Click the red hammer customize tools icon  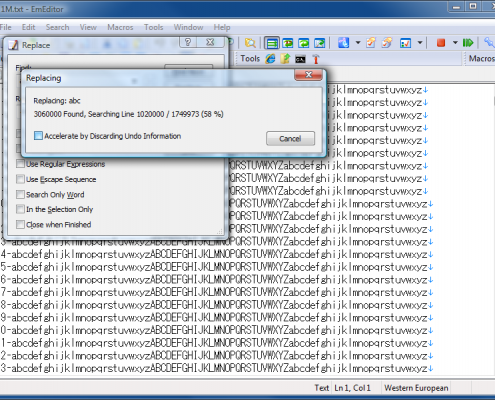click(315, 59)
